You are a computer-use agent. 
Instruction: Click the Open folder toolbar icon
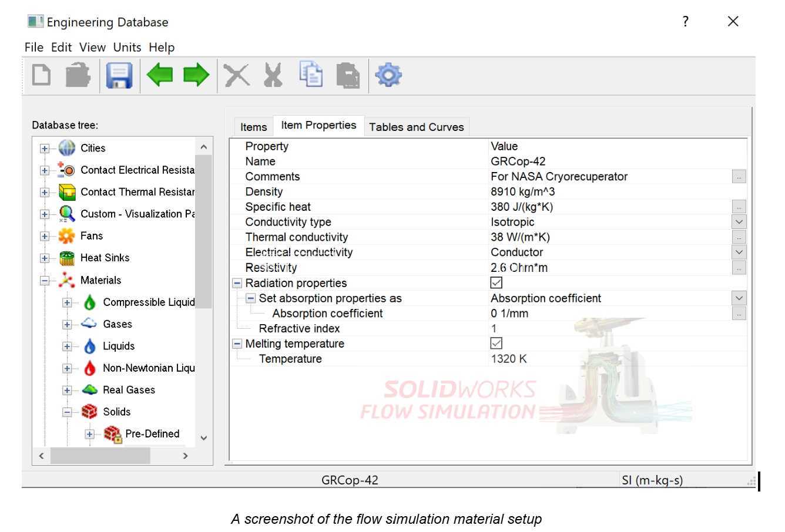click(x=78, y=76)
